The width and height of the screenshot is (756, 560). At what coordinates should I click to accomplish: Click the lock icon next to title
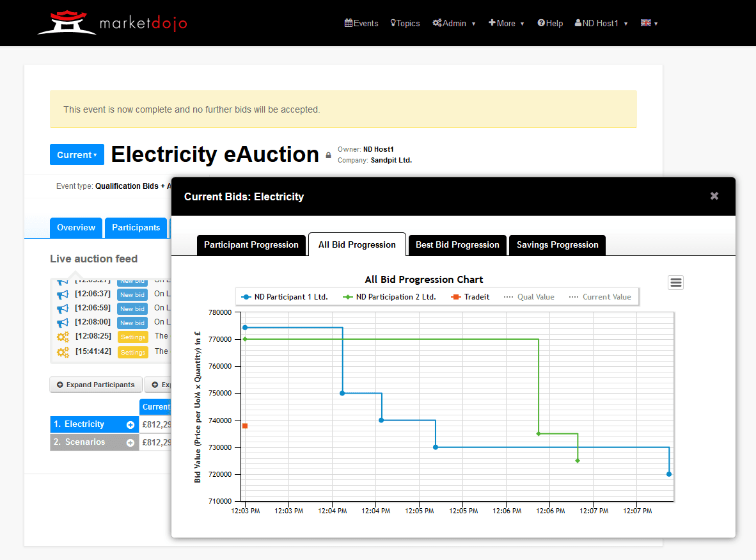(x=329, y=155)
